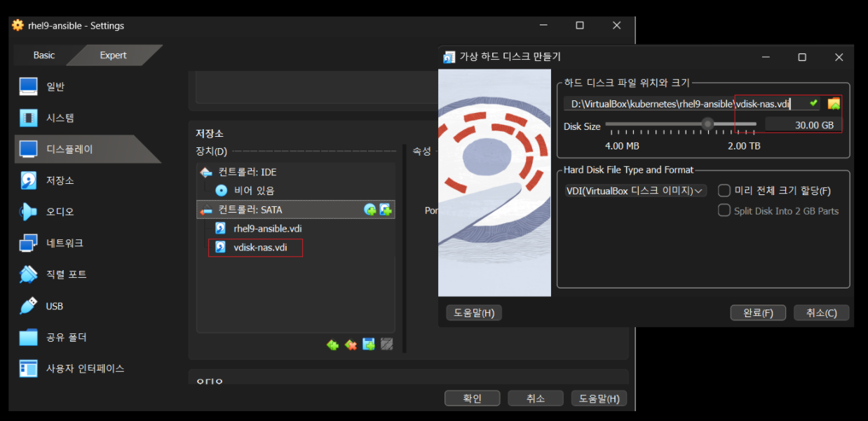868x421 pixels.
Task: Open the VDI disk format dropdown
Action: [x=635, y=191]
